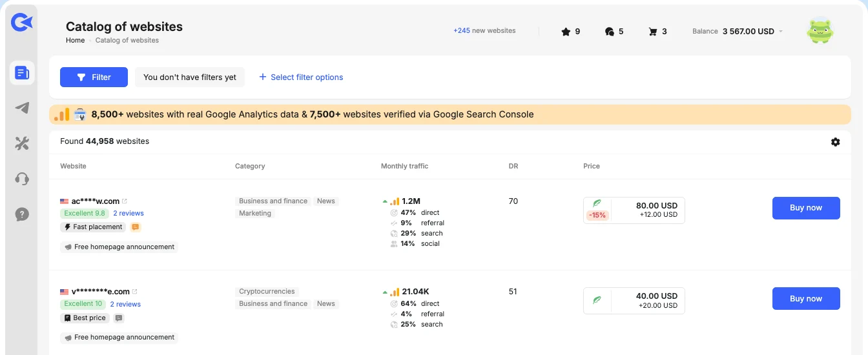Click the paper plane icon in the sidebar
The width and height of the screenshot is (868, 355).
22,108
